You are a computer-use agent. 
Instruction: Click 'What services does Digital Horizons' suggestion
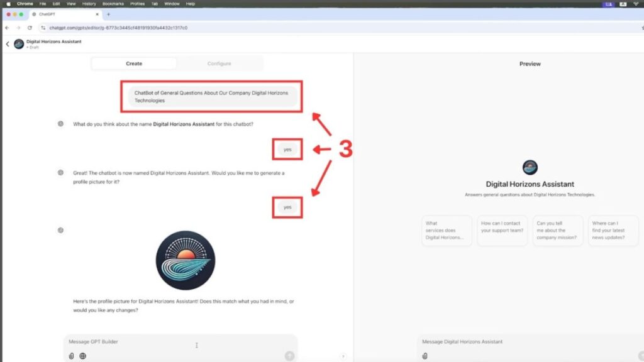[x=447, y=231]
